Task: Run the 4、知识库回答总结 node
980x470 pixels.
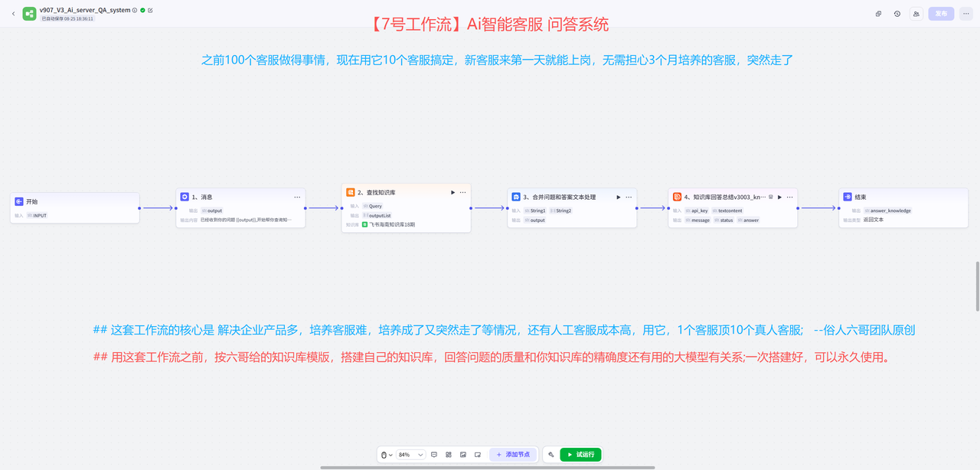Action: coord(779,197)
